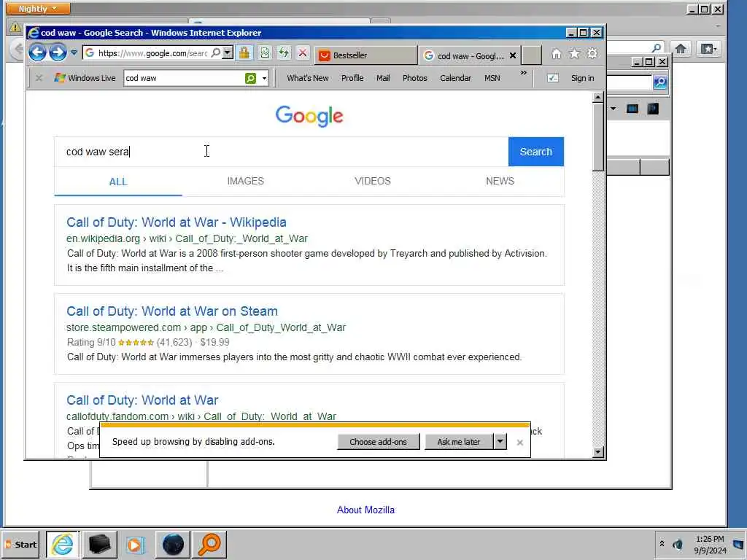Click the Windows Live logo button

pos(85,78)
